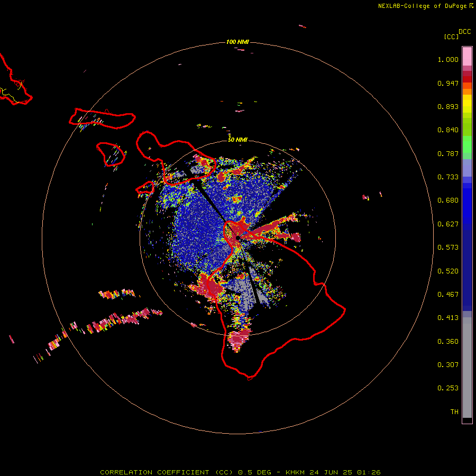Select the 0.467 scale value

[448, 295]
